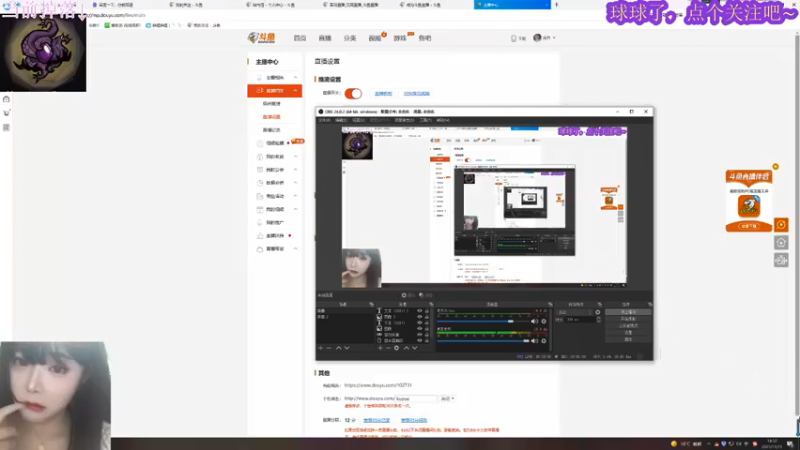800x450 pixels.
Task: Open the dropdown beside the custom domain field
Action: point(447,398)
